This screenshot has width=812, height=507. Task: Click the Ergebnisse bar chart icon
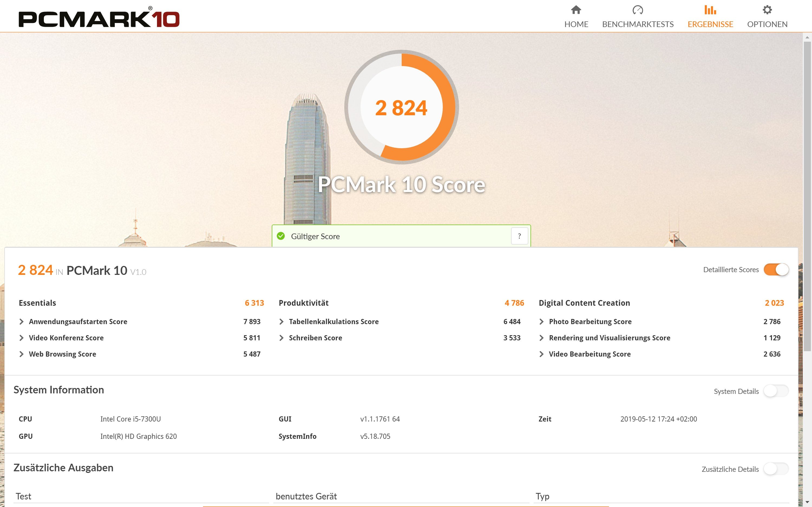[710, 10]
